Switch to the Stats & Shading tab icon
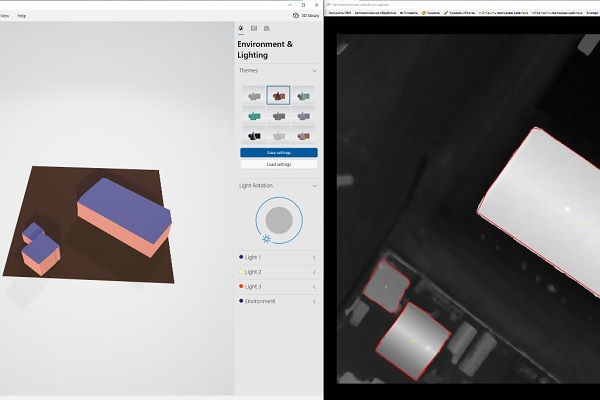600x400 pixels. pyautogui.click(x=254, y=28)
